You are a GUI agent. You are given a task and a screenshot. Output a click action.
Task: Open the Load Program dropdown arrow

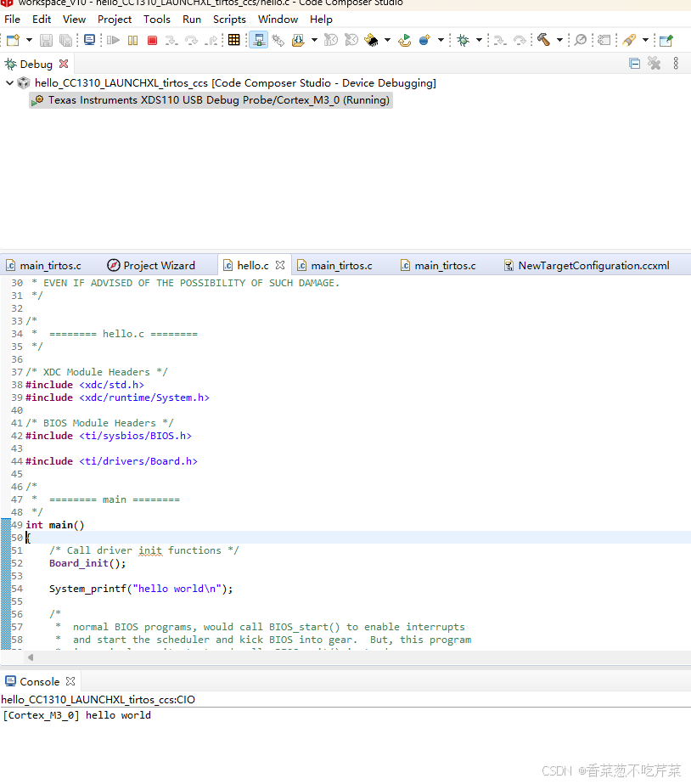tap(314, 40)
